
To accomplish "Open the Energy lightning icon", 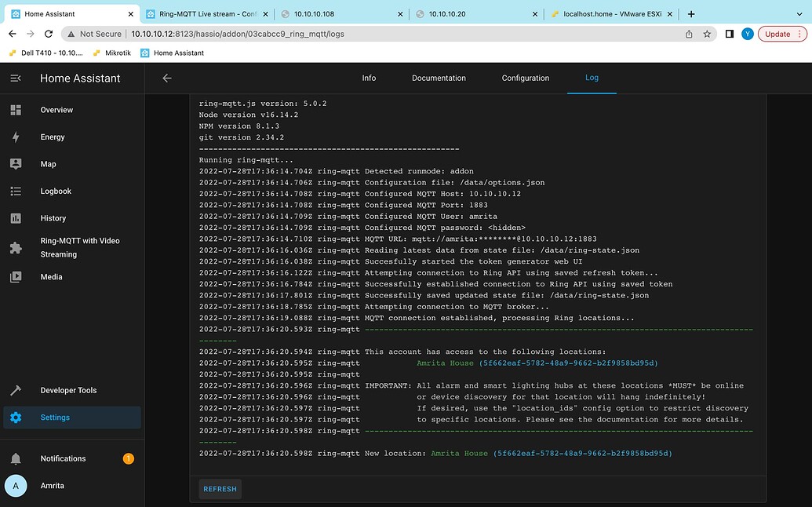I will (x=16, y=137).
